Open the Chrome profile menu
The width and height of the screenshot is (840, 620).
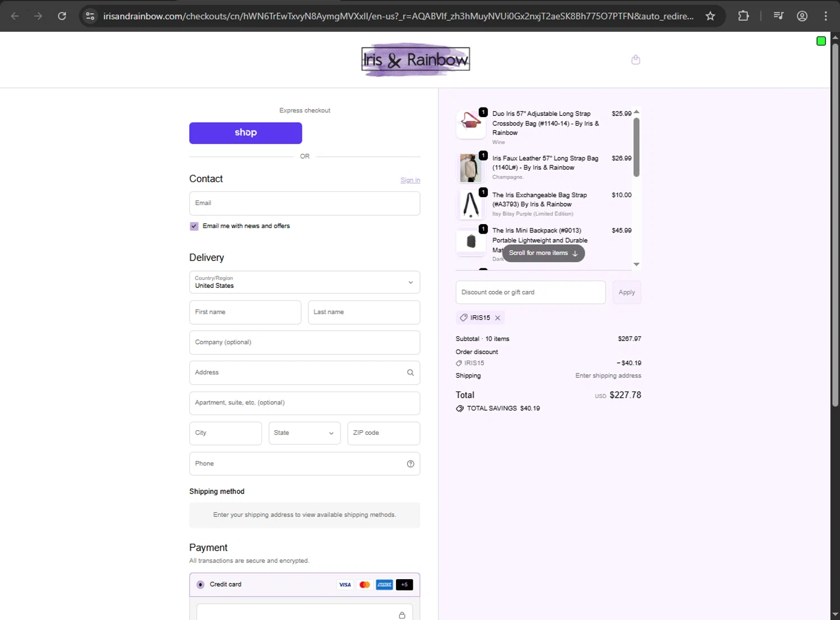coord(802,16)
